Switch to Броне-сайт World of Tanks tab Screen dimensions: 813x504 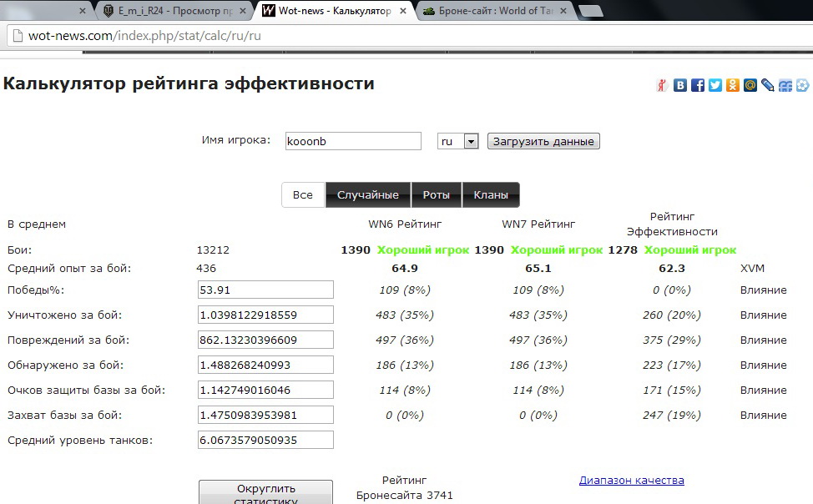(x=496, y=10)
